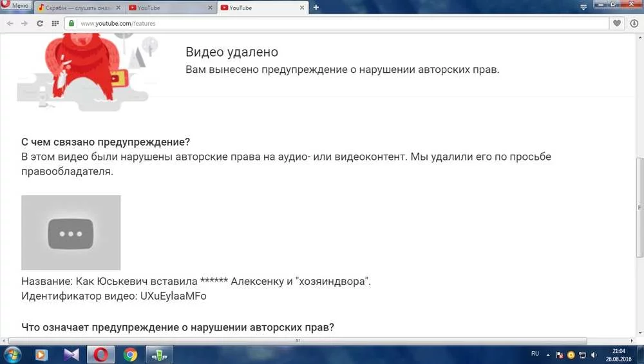Click the vertical scrollbar thumb

(x=640, y=207)
